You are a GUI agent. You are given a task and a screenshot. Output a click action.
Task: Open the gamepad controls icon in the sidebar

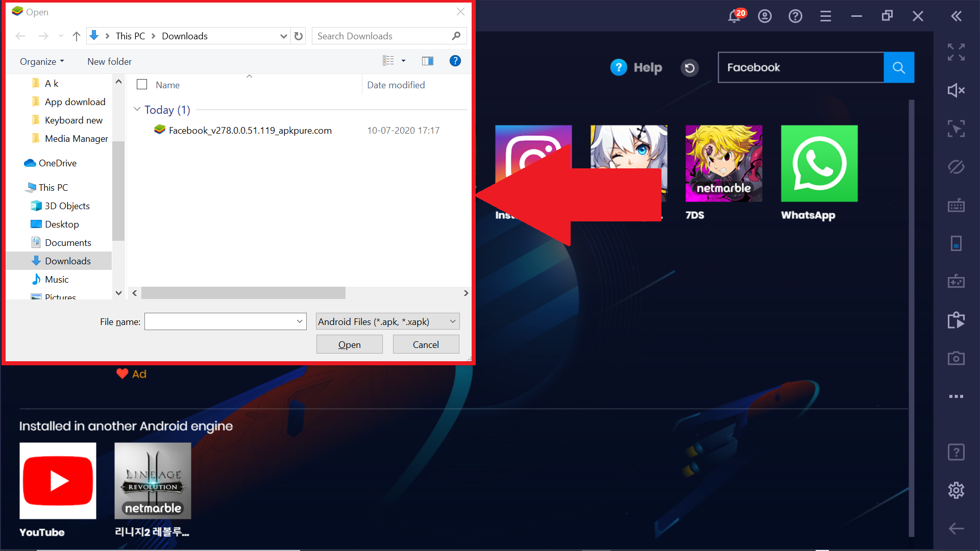(956, 281)
